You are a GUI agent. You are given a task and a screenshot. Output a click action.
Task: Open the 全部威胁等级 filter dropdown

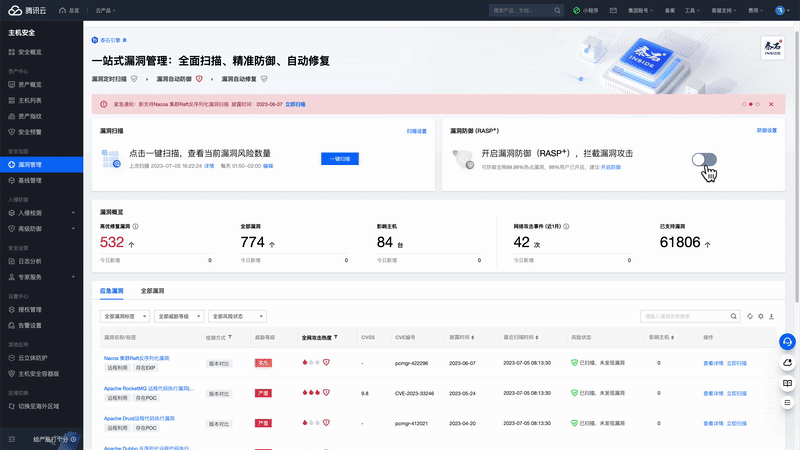tap(180, 316)
